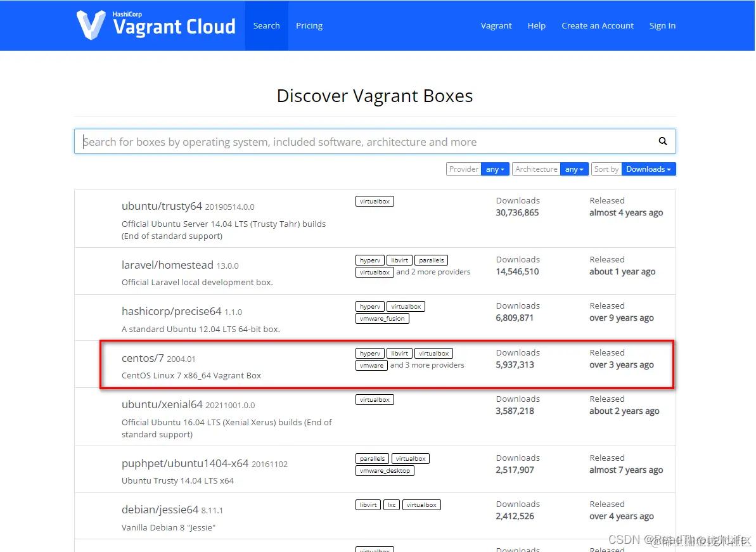Click vmware_desktop tag on puphpet row
Viewport: 756px width, 552px height.
(x=385, y=470)
